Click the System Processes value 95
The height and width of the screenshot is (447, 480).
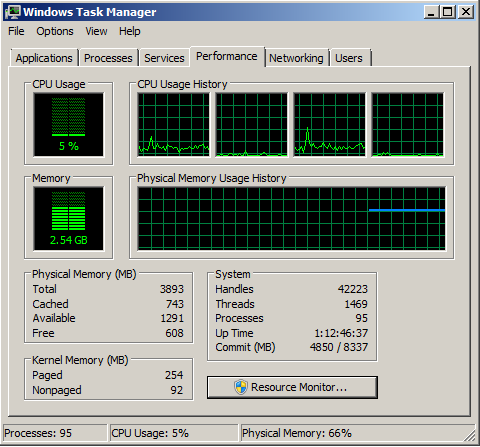pos(361,318)
